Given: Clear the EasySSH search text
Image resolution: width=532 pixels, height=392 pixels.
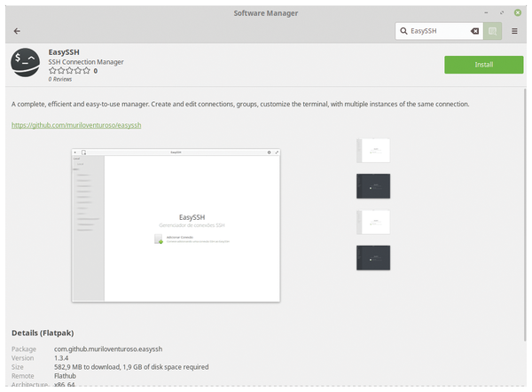Looking at the screenshot, I should point(474,31).
